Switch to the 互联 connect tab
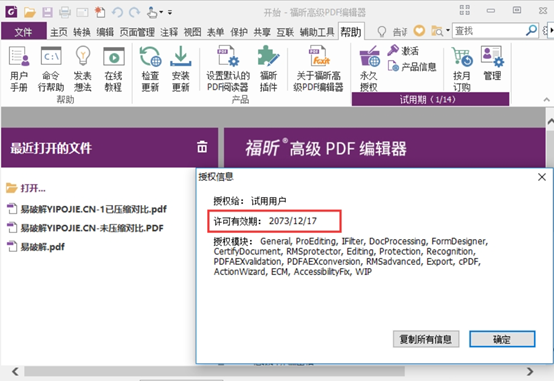 (x=285, y=32)
